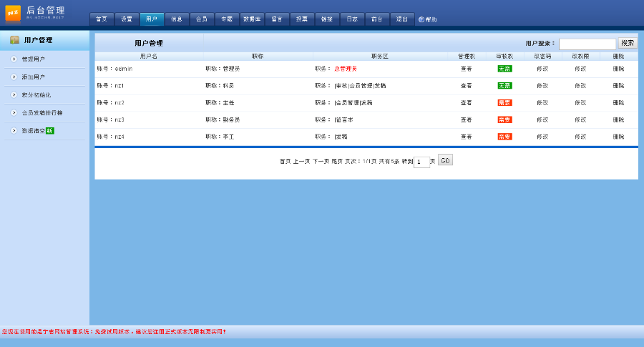Click the 搜索 search button
The width and height of the screenshot is (644, 347).
click(x=628, y=43)
